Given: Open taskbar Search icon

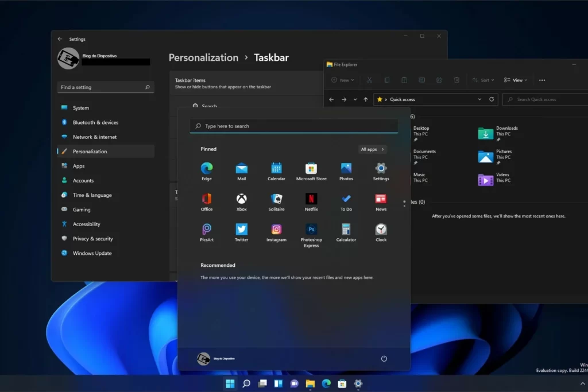Looking at the screenshot, I should 246,383.
